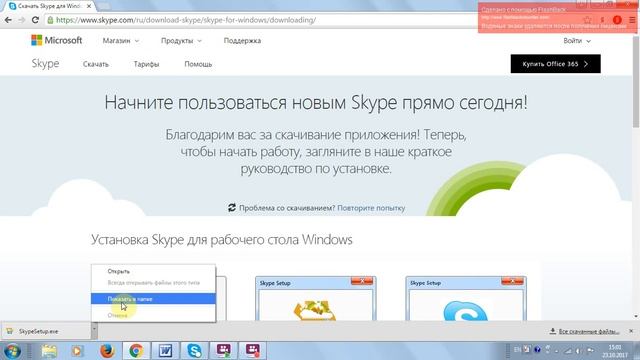Open the Поддержка link
The width and height of the screenshot is (640, 360).
click(x=242, y=41)
